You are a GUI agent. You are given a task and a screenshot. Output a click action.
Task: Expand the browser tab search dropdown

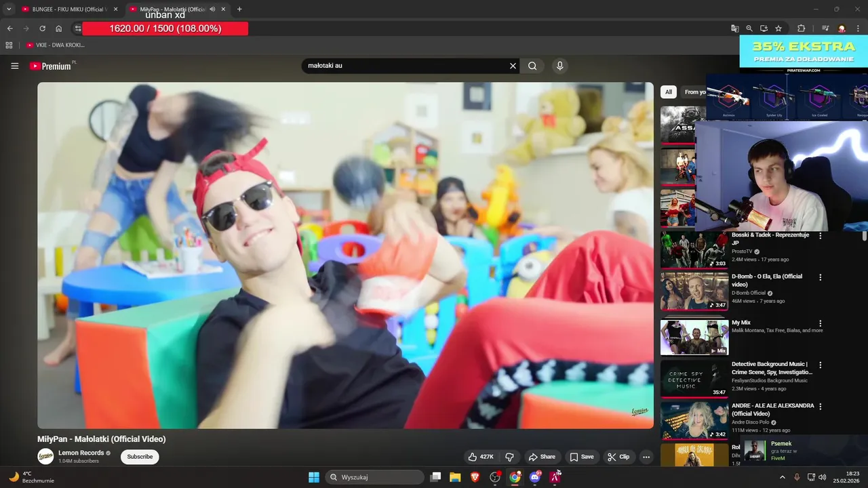[9, 9]
